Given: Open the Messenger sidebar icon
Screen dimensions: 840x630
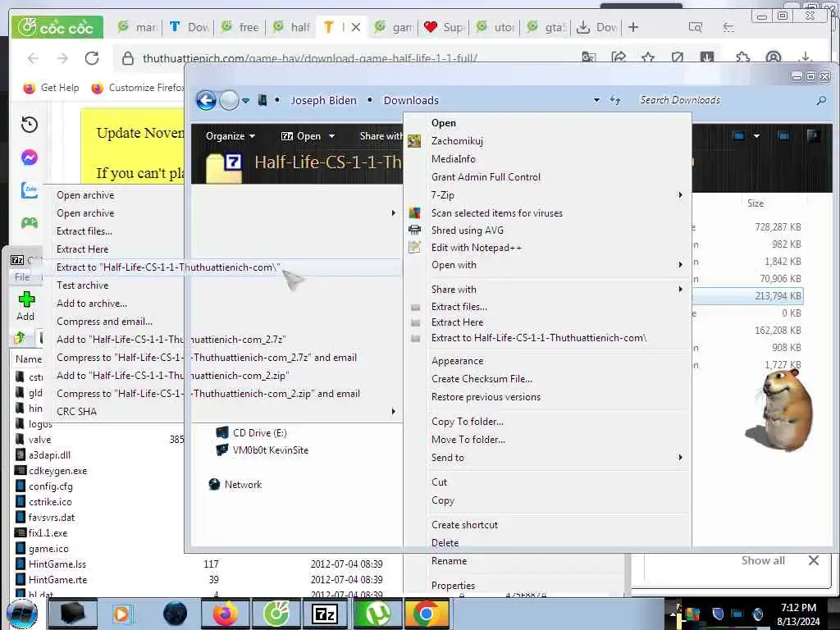Looking at the screenshot, I should (x=30, y=157).
